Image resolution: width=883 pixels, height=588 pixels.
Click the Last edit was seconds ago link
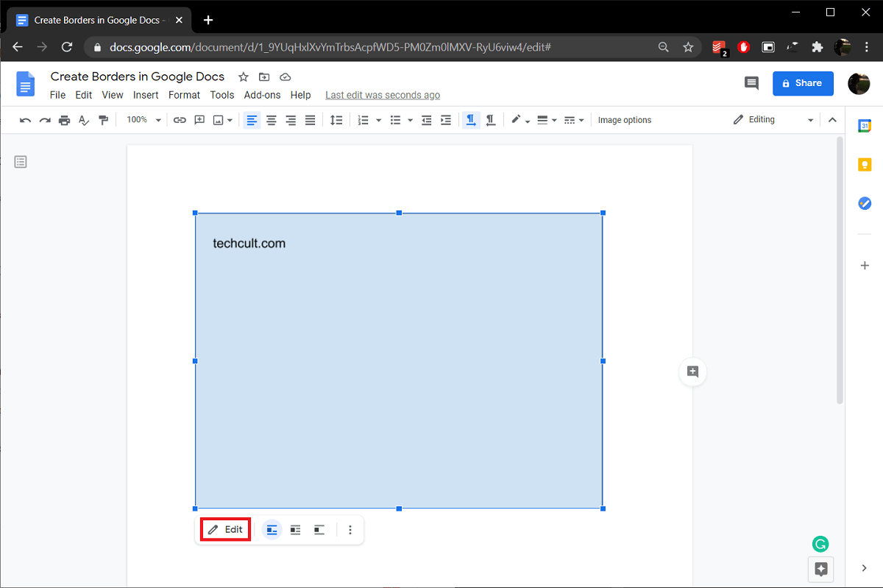point(383,94)
